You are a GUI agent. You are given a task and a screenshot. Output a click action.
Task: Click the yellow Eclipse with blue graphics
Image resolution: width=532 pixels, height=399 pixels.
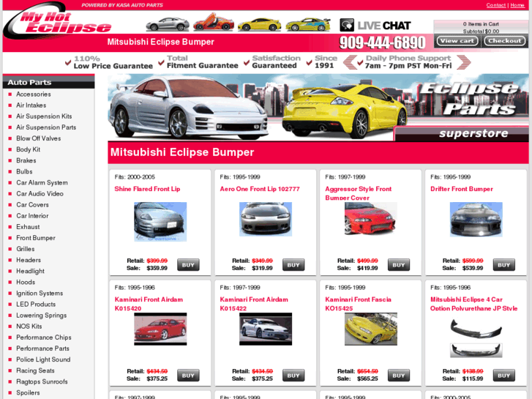tap(308, 24)
